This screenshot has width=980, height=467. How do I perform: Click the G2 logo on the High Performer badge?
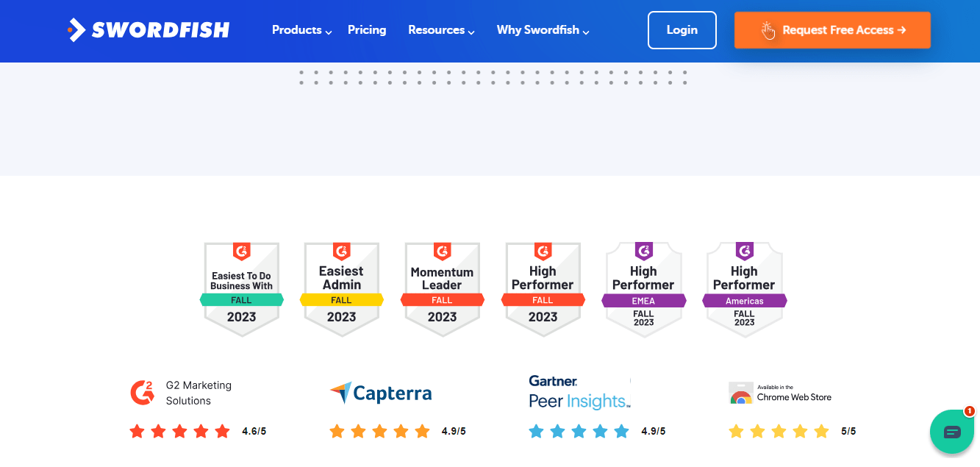pos(543,250)
